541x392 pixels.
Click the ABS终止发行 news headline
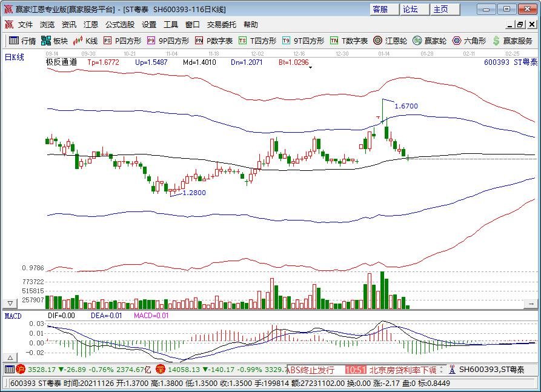311,370
